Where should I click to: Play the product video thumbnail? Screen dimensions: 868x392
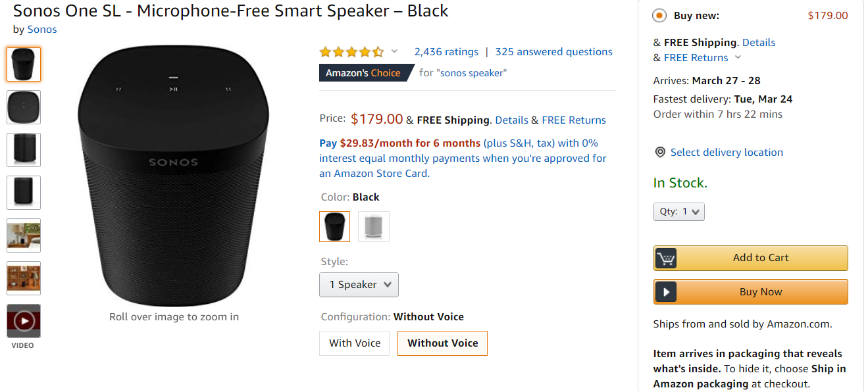pos(24,321)
